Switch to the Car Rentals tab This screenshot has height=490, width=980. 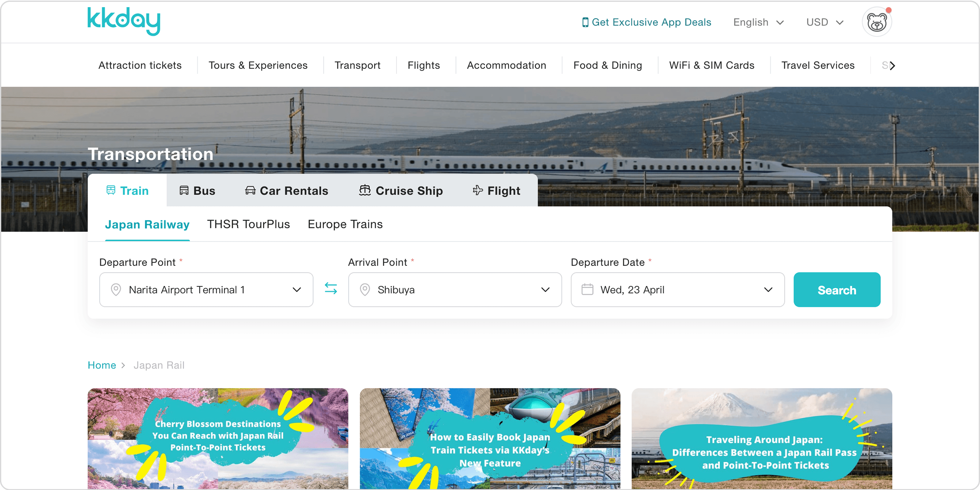pos(286,190)
